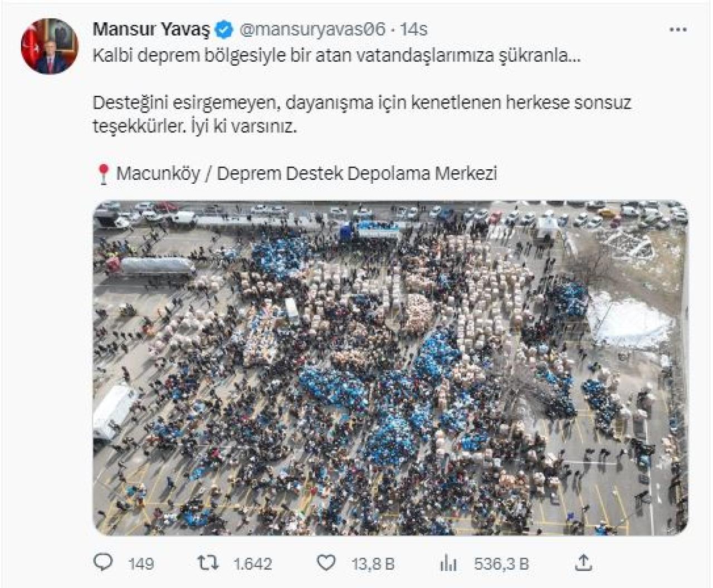The image size is (713, 588).
Task: Open the view analytics bar chart icon
Action: pyautogui.click(x=448, y=563)
